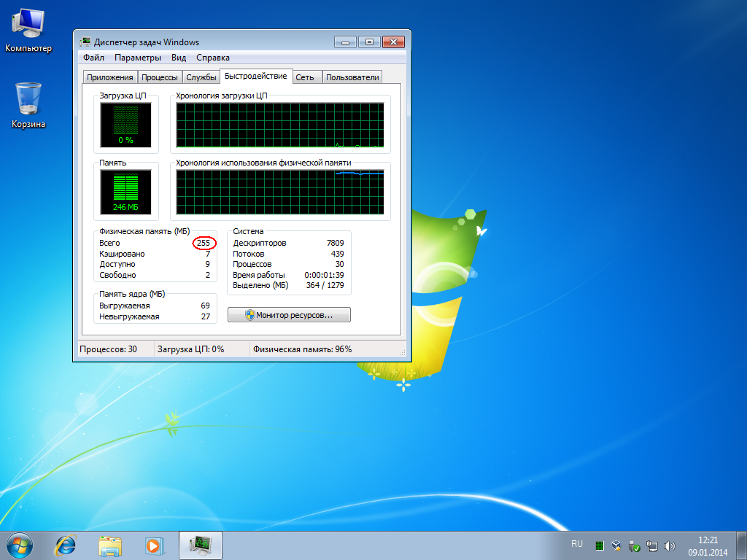Click the RU language indicator

[577, 544]
